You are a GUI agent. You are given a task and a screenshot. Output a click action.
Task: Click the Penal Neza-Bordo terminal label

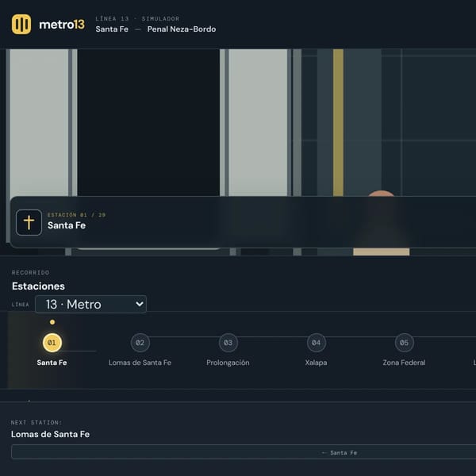pos(182,29)
